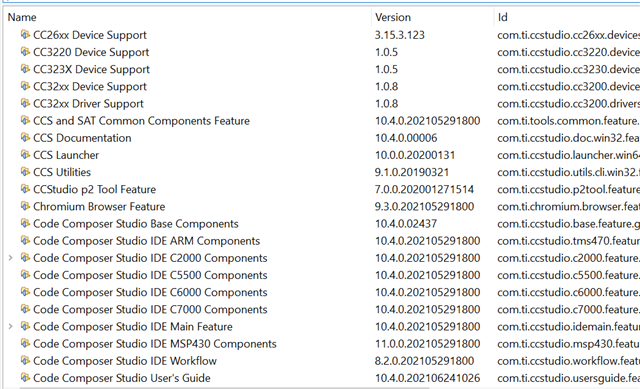The height and width of the screenshot is (389, 640).
Task: Select the CCS Documentation entry
Action: 82,138
